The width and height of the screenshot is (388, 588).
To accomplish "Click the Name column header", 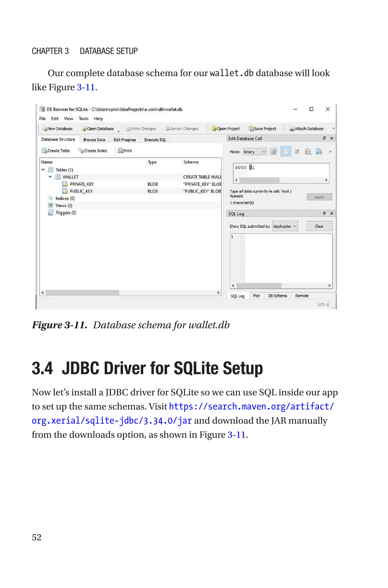I will point(93,162).
